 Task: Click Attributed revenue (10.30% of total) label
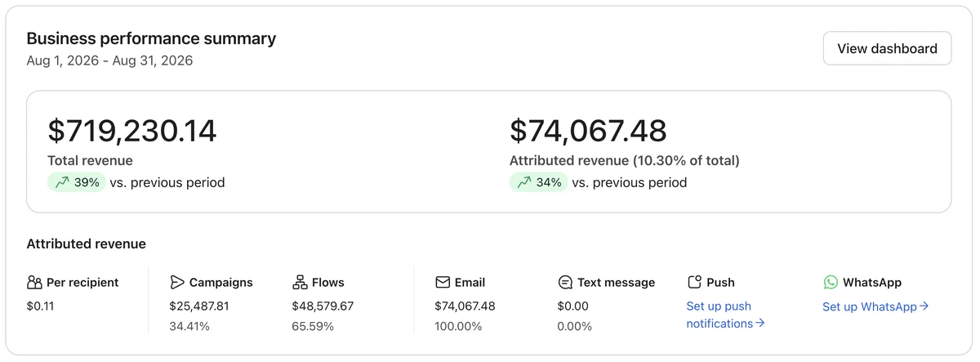[x=624, y=161]
